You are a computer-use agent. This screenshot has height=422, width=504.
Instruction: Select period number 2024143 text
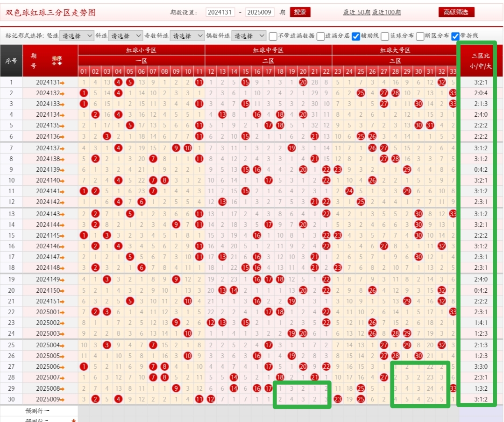coord(48,214)
